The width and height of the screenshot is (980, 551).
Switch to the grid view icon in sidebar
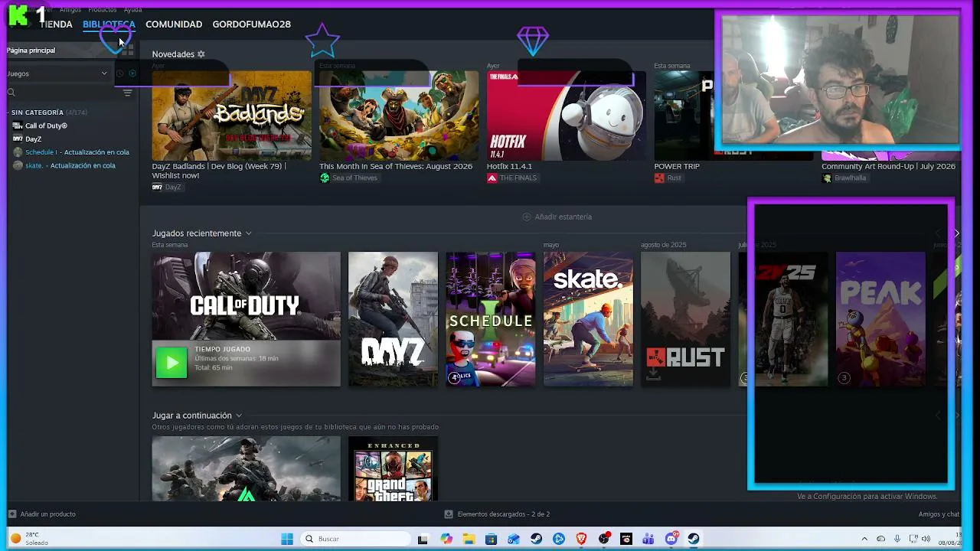[128, 51]
